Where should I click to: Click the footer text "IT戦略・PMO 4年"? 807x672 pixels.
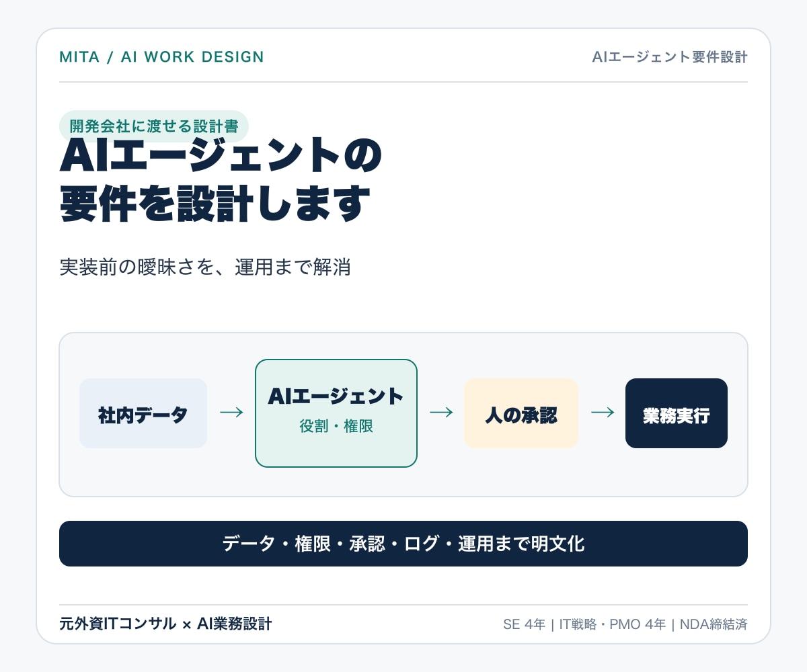coord(613,624)
